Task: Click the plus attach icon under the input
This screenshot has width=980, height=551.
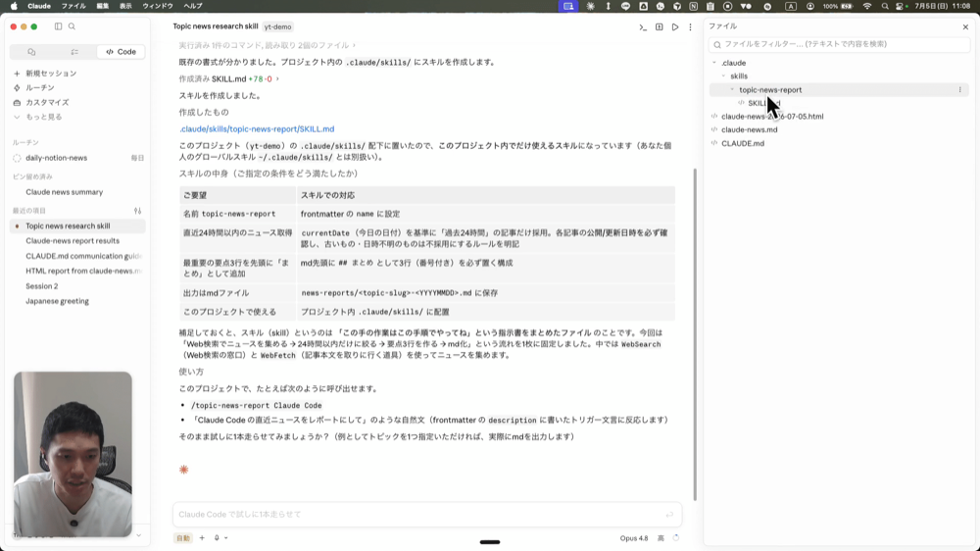Action: tap(202, 538)
